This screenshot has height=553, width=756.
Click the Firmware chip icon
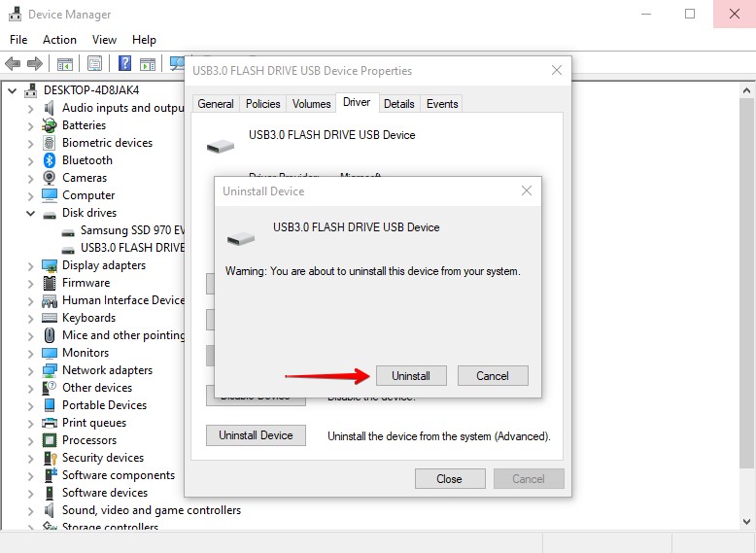(50, 283)
